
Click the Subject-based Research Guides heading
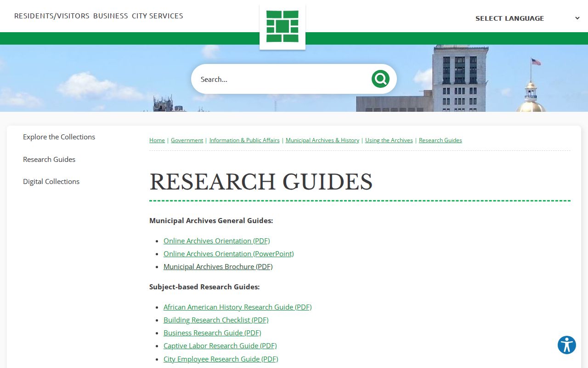click(x=204, y=287)
